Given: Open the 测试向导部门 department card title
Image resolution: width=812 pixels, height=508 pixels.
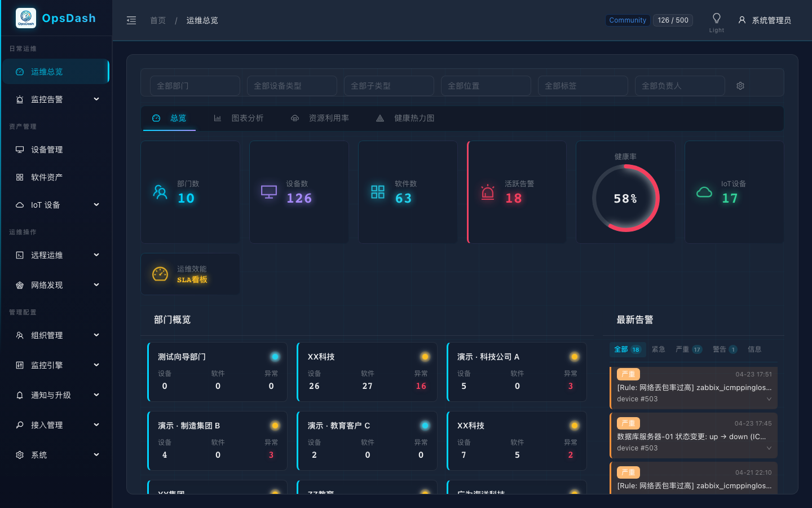Looking at the screenshot, I should coord(182,357).
